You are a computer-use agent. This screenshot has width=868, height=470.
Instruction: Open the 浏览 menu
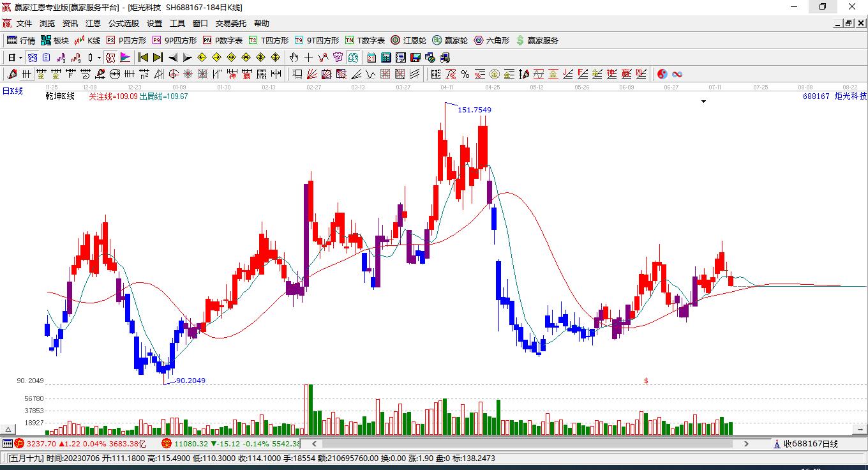pos(47,23)
